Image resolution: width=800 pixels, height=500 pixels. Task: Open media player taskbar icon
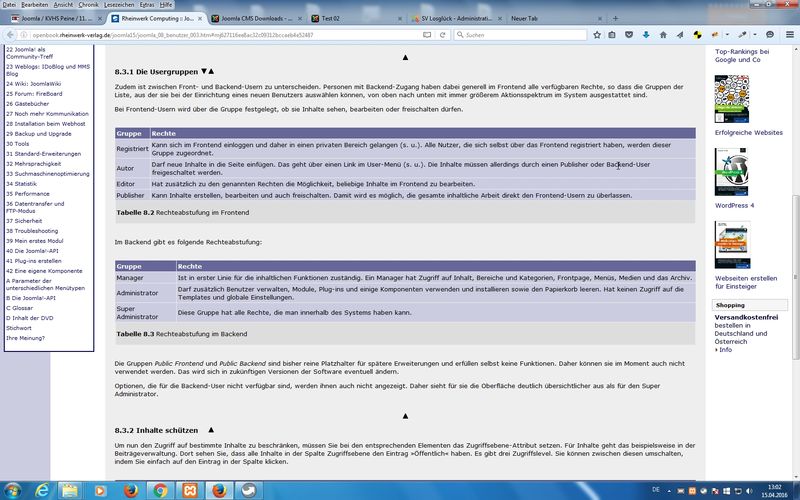[x=100, y=490]
